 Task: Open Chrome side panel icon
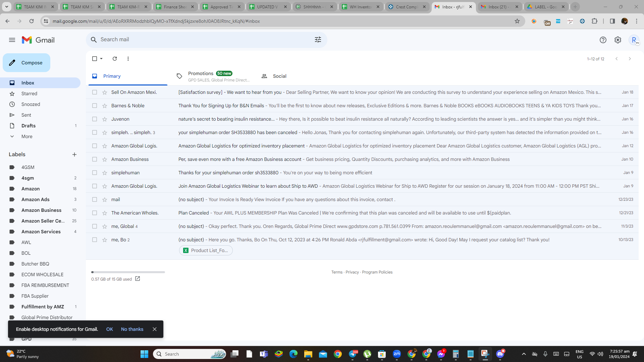coord(612,21)
